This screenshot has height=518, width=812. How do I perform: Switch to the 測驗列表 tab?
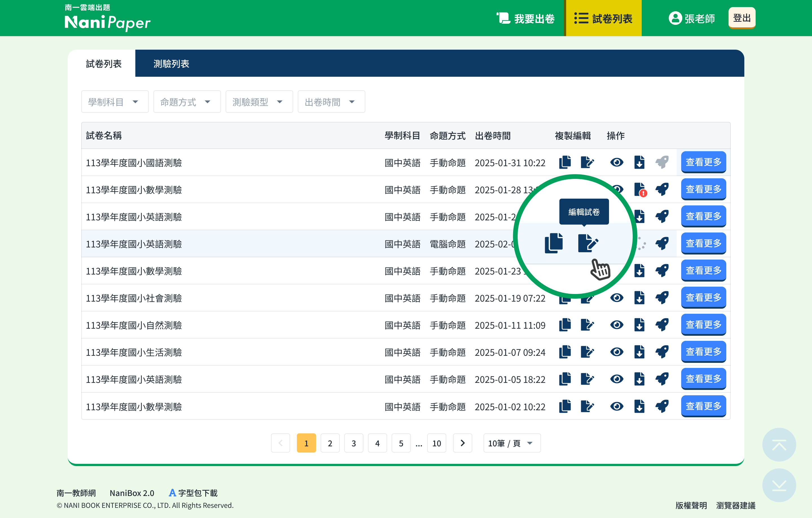click(171, 64)
